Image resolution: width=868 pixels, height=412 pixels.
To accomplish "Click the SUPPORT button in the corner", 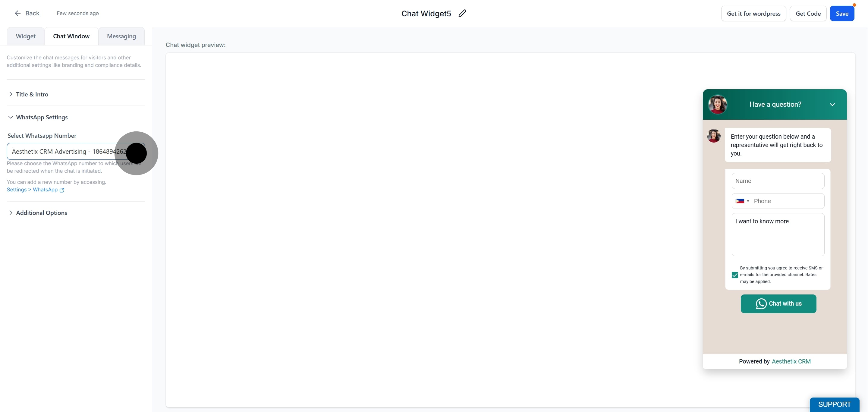I will tap(834, 404).
